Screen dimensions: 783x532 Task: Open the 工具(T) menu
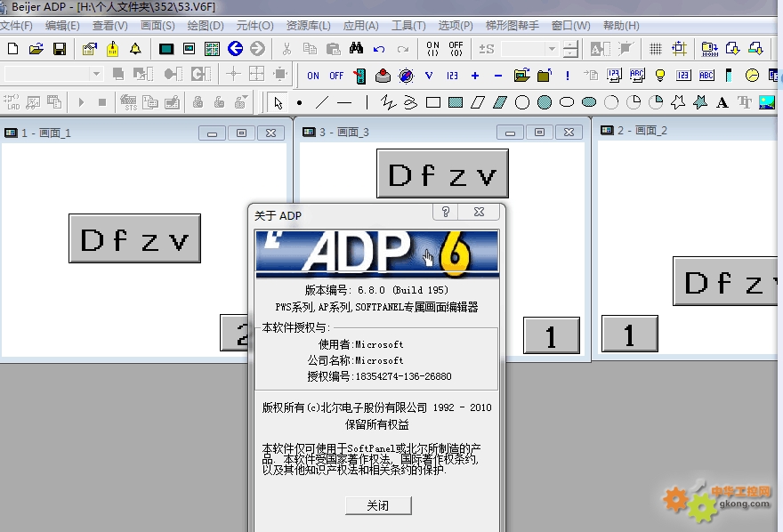tap(408, 26)
